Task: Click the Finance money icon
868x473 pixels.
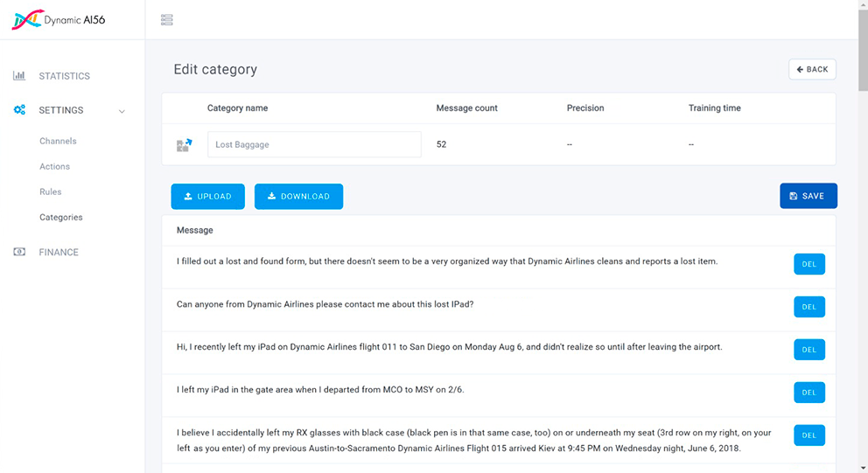Action: click(19, 252)
